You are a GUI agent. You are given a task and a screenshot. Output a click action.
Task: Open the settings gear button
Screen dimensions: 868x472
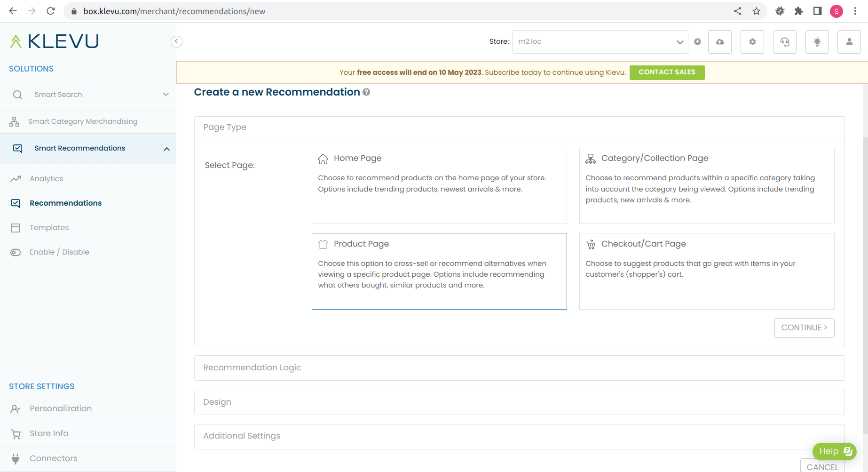[752, 42]
